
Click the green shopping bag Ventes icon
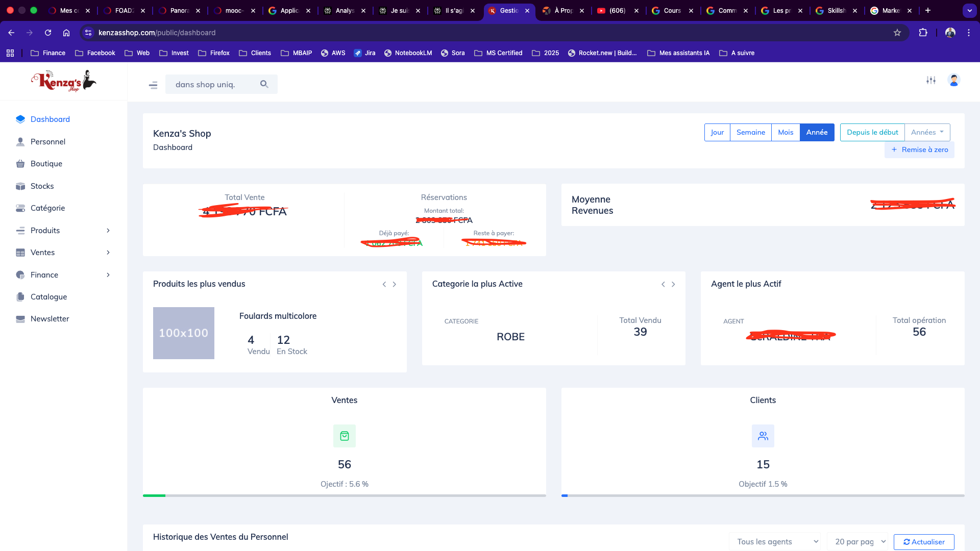(x=345, y=436)
